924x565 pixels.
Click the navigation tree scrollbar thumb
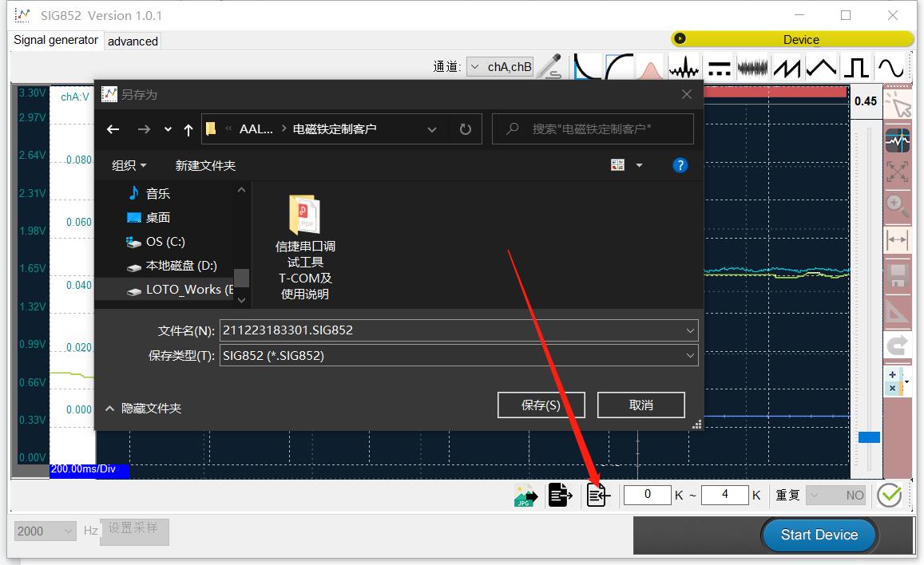pos(241,278)
